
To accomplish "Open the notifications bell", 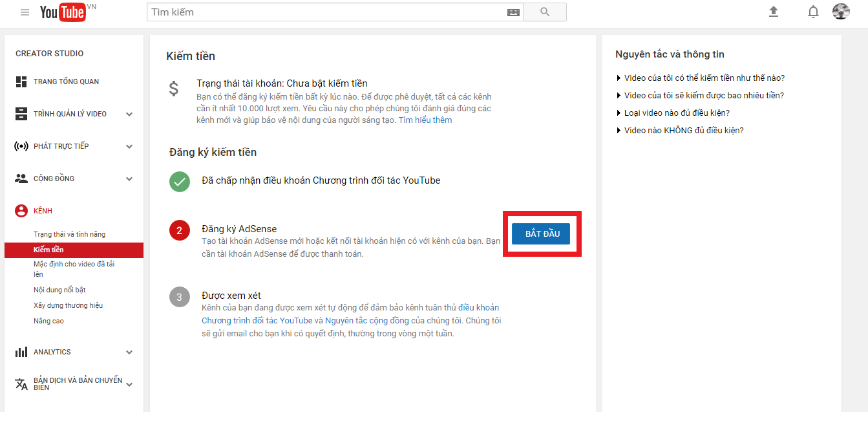I will [x=814, y=12].
